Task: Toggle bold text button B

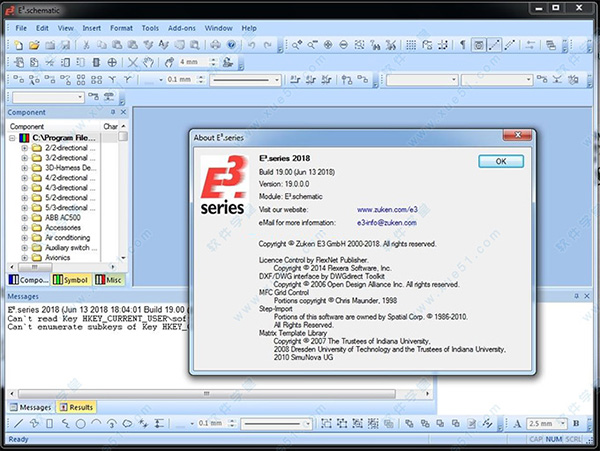Action: 576,423
